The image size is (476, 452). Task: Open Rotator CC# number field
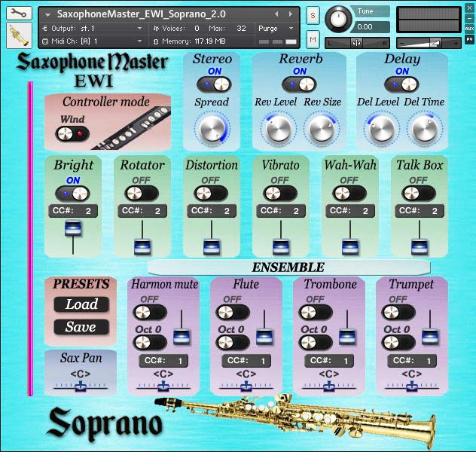142,211
